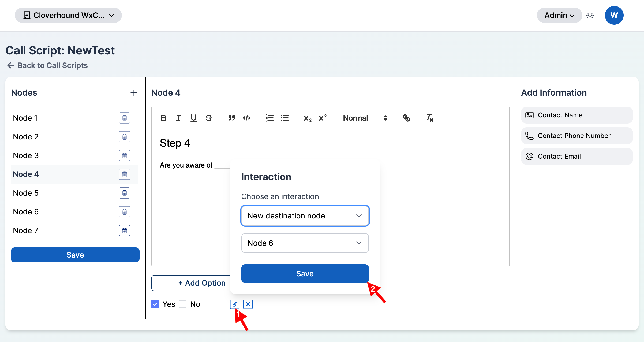Insert a hyperlink from the toolbar
644x342 pixels.
tap(406, 118)
